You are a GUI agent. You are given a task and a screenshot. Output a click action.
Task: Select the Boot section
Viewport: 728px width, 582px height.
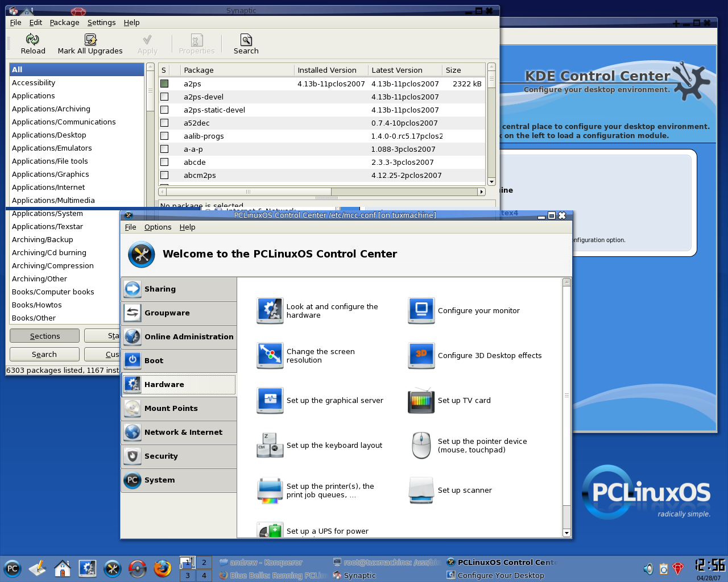pos(179,361)
